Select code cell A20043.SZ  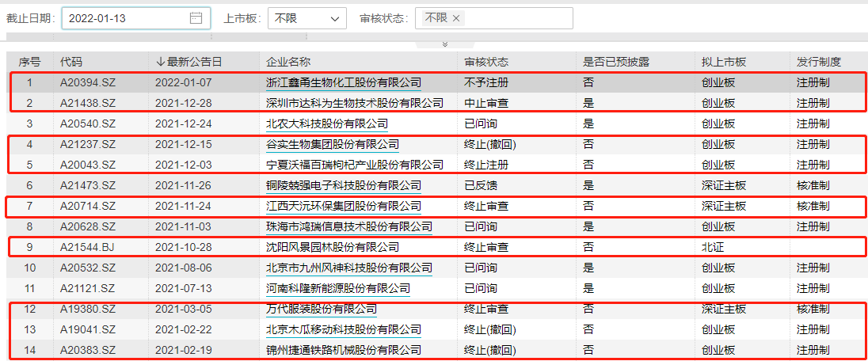(x=87, y=165)
